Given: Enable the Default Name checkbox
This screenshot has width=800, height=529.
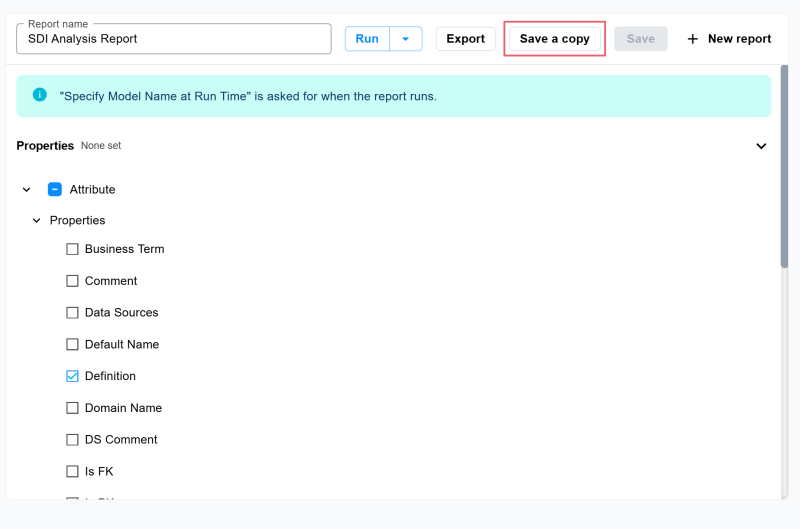Looking at the screenshot, I should [72, 344].
